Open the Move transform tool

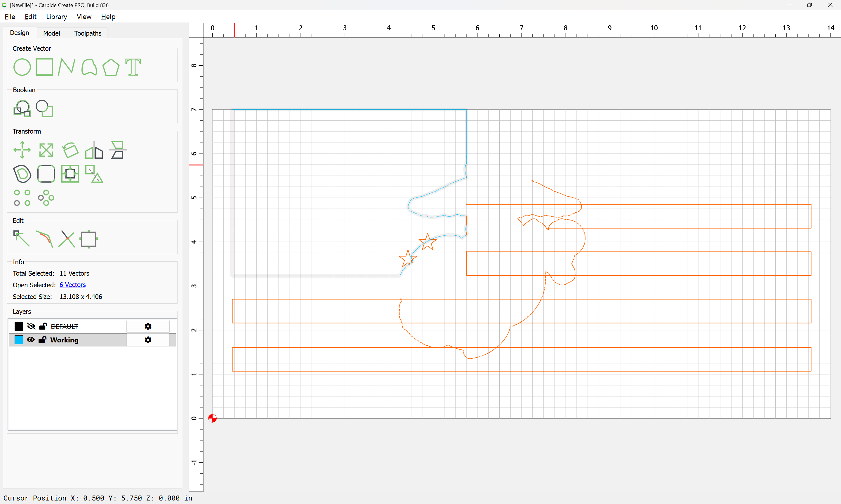pos(22,150)
